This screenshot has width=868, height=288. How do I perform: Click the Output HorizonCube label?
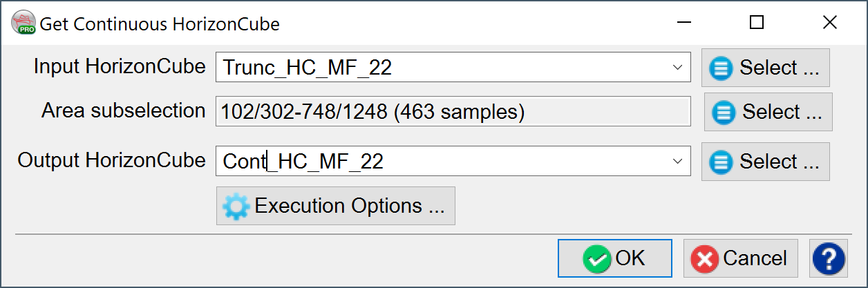click(112, 161)
